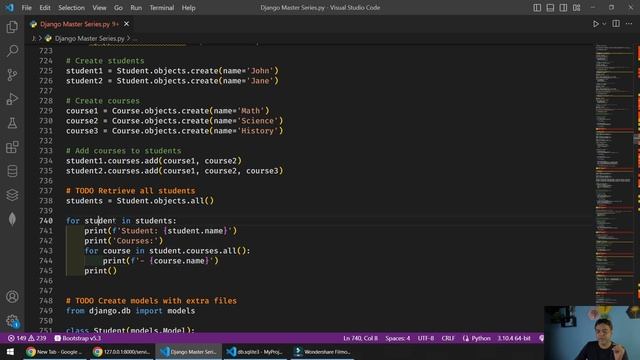The width and height of the screenshot is (640, 360).
Task: Open the Source Control view
Action: 12,75
